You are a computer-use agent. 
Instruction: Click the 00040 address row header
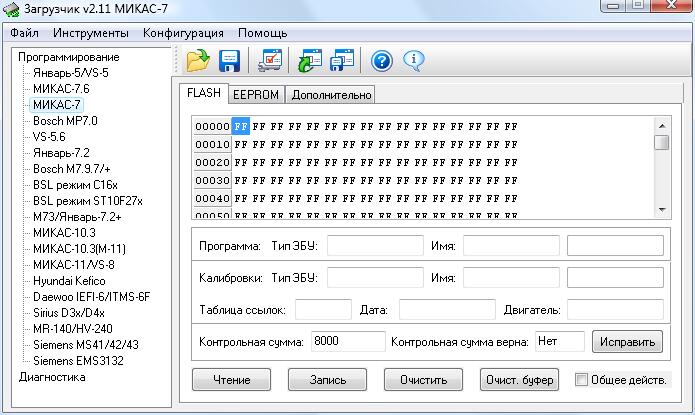[x=212, y=199]
